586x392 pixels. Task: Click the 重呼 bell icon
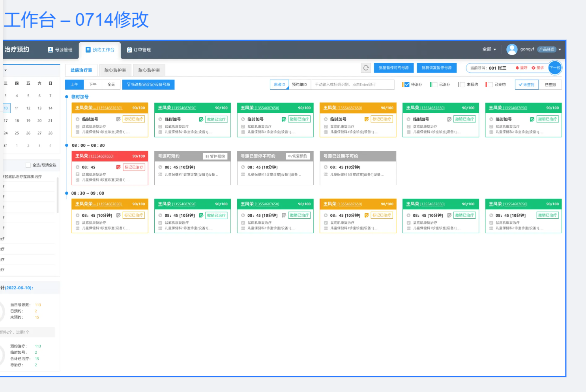[517, 68]
